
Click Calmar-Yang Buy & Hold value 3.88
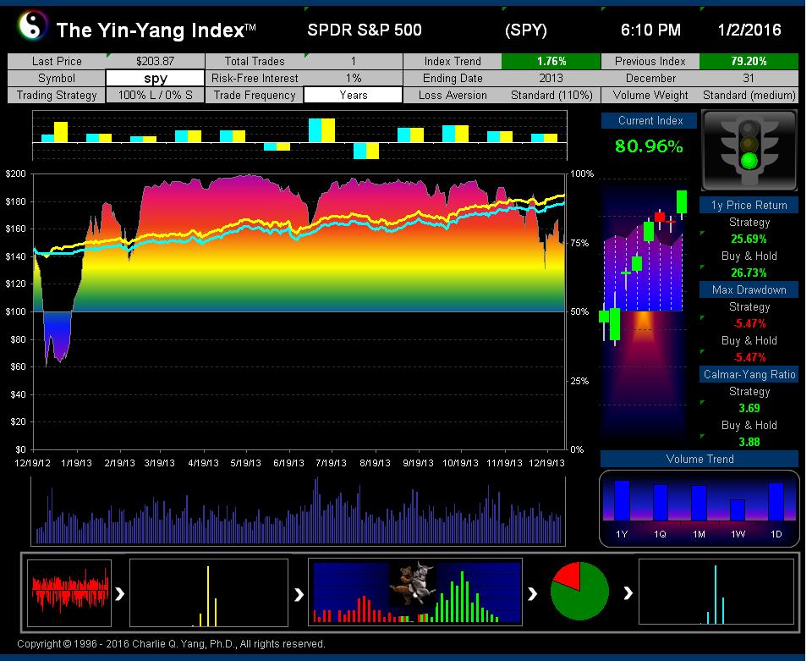tap(749, 442)
